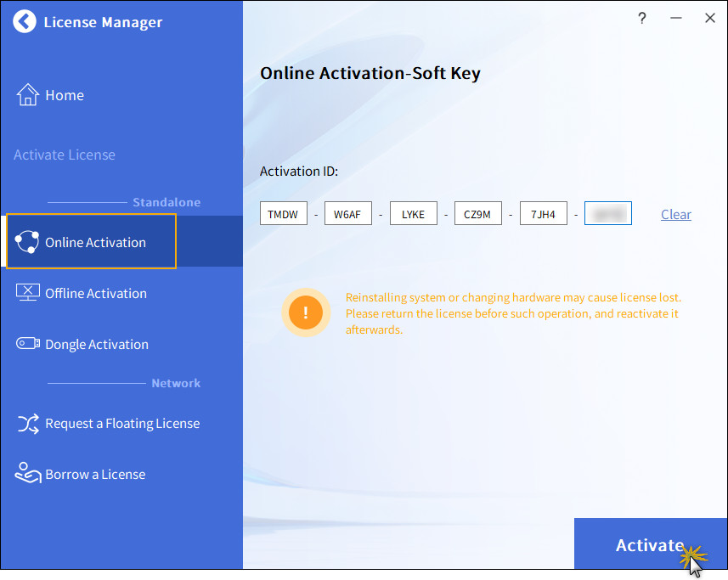Click the Dongle Activation USB icon
Screen dimensions: 728x580
pos(28,344)
